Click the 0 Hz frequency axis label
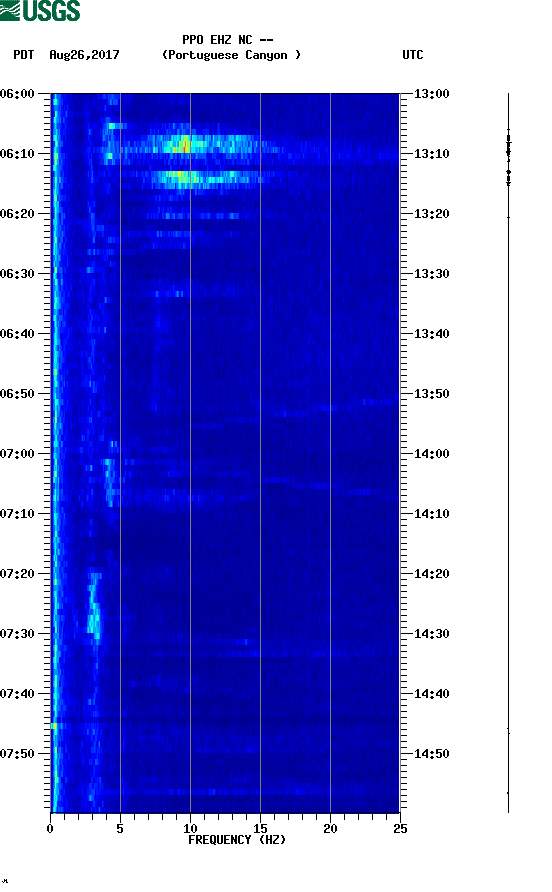This screenshot has height=892, width=552. (x=50, y=829)
